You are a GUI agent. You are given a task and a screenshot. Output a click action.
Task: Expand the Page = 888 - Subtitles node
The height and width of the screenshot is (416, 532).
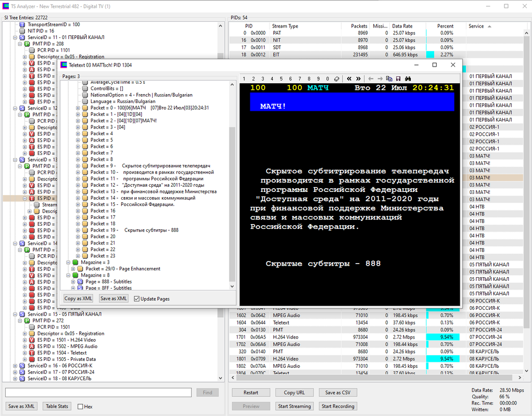pyautogui.click(x=73, y=282)
